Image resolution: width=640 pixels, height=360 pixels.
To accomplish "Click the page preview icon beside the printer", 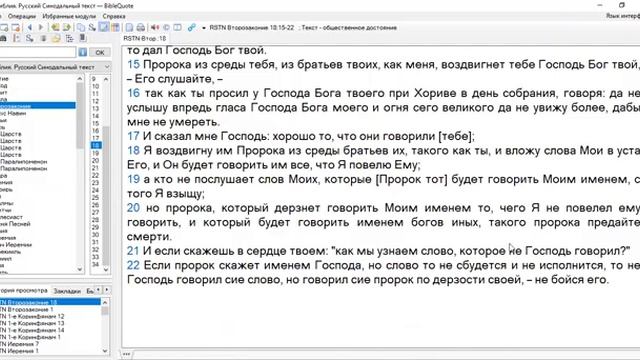I will coord(129,27).
